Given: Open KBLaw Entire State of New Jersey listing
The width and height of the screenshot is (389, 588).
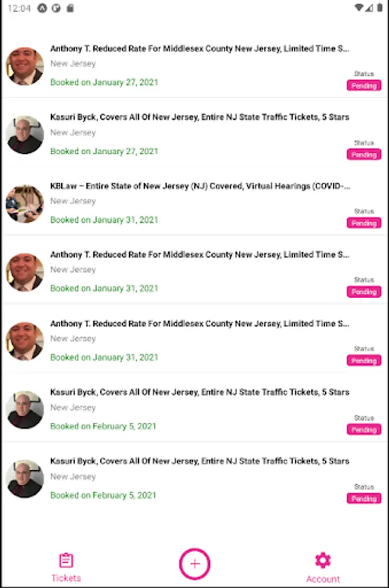Looking at the screenshot, I should [x=200, y=186].
